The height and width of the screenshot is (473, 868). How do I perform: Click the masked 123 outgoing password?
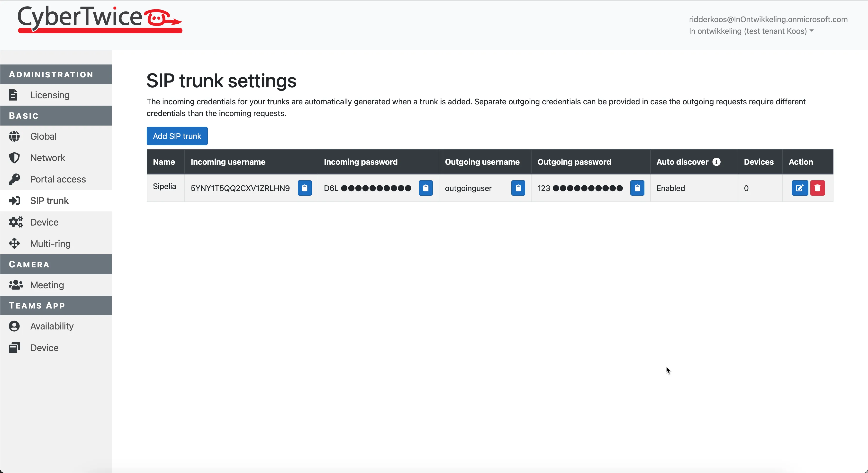pyautogui.click(x=580, y=188)
